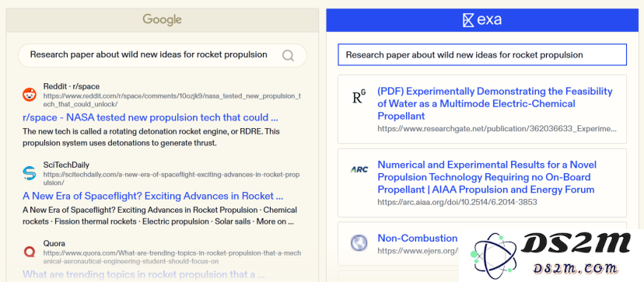This screenshot has width=644, height=282.
Task: Click the Google logo header
Action: click(x=162, y=19)
